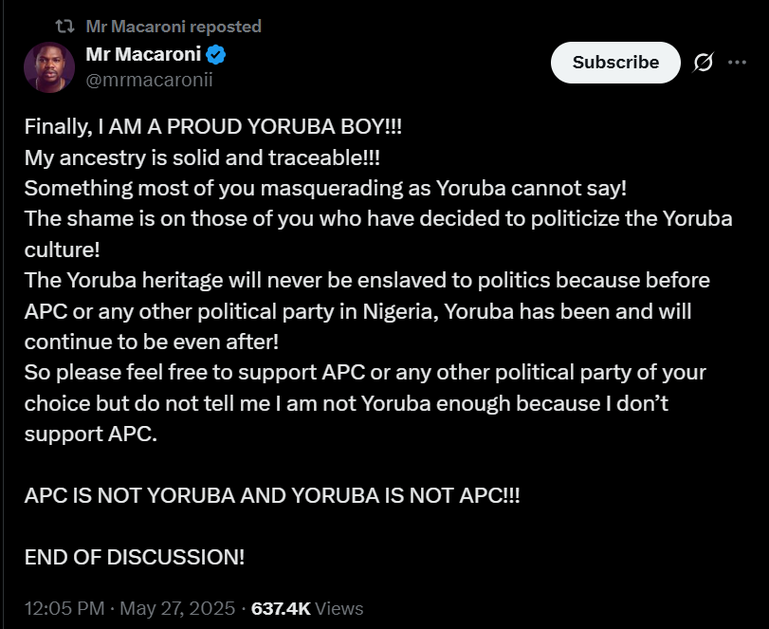The height and width of the screenshot is (629, 769).
Task: Click the May 27, 2025 date
Action: 178,608
